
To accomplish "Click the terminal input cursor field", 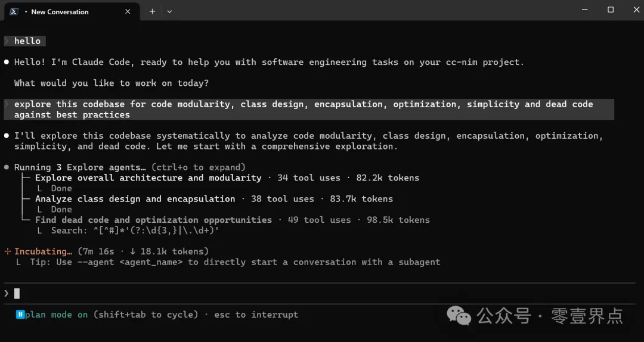I will pyautogui.click(x=17, y=293).
